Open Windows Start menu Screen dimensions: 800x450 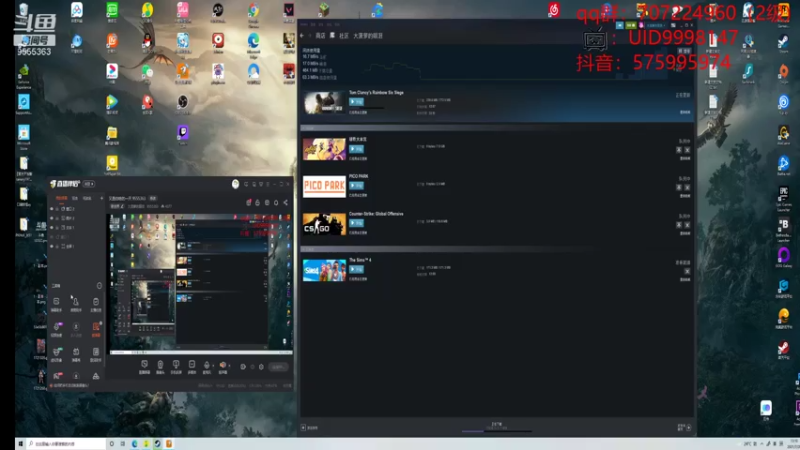pyautogui.click(x=20, y=444)
